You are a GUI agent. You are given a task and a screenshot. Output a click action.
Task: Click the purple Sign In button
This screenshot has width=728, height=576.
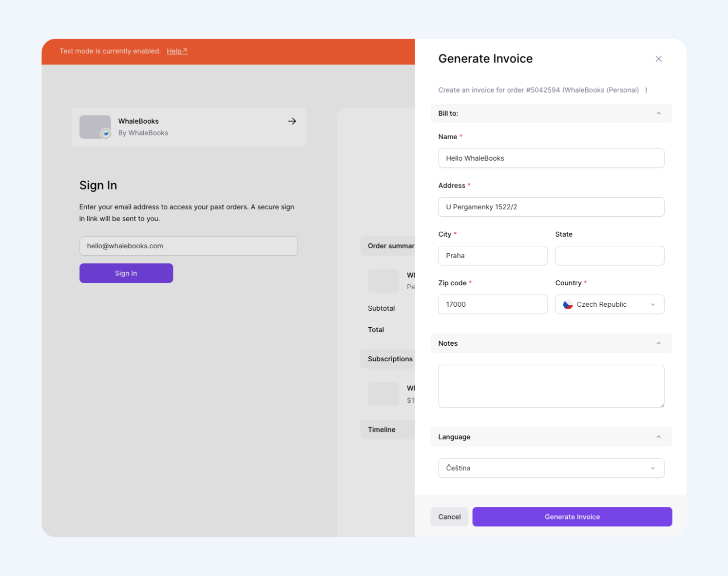pos(126,273)
